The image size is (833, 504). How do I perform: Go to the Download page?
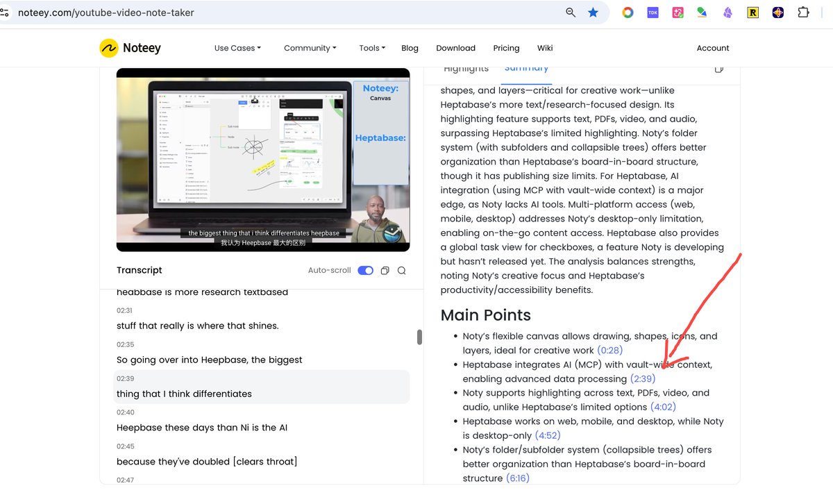(455, 48)
